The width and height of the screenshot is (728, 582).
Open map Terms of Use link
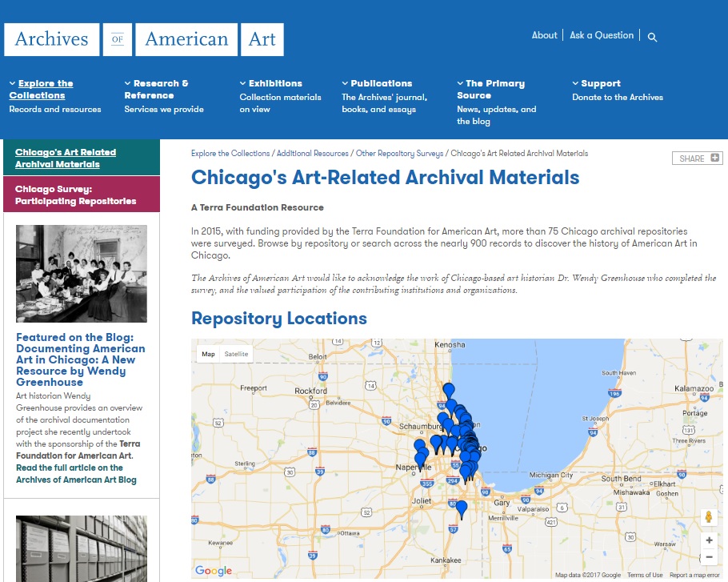(x=645, y=575)
